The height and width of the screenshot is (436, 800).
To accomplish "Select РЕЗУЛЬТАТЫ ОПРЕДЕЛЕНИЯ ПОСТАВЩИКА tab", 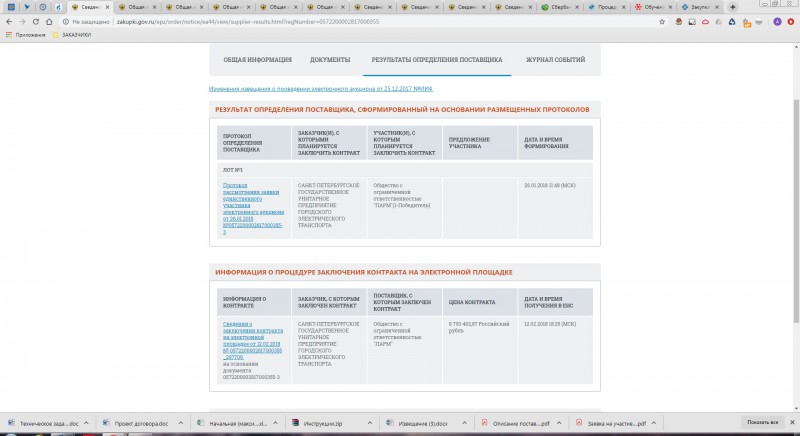I will click(437, 60).
